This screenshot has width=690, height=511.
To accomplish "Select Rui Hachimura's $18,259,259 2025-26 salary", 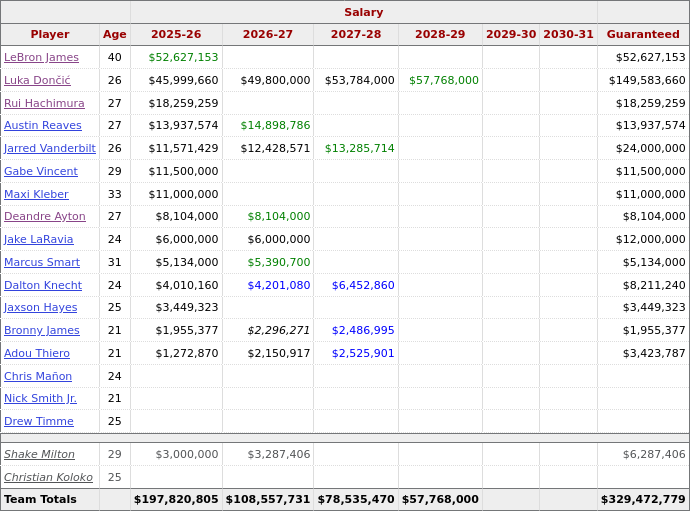I will (x=183, y=103).
